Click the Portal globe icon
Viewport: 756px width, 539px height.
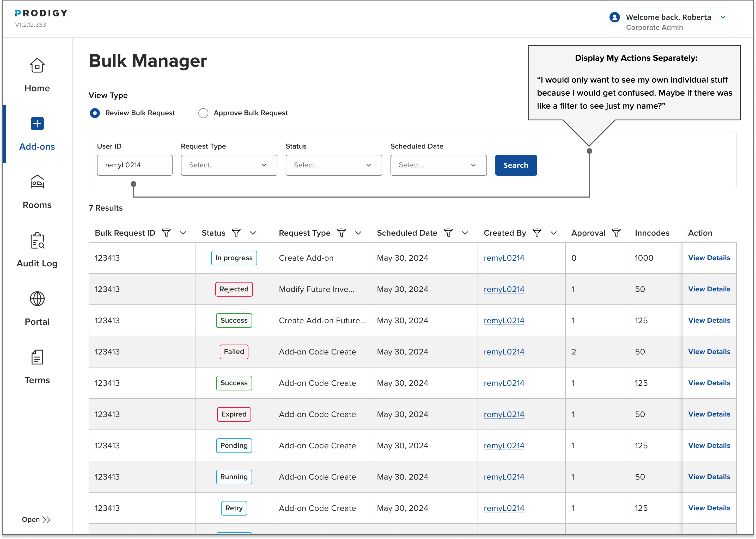pyautogui.click(x=37, y=299)
